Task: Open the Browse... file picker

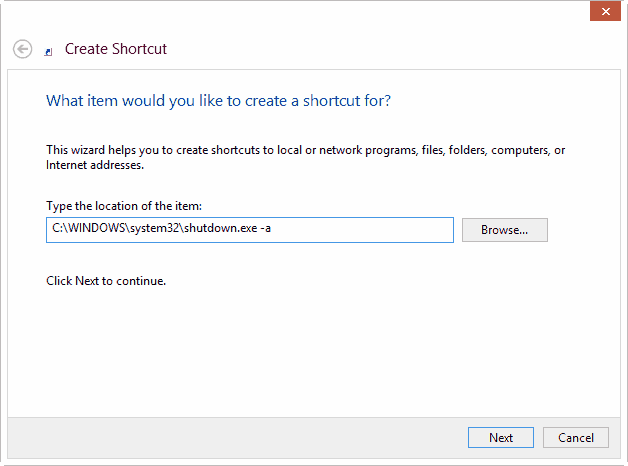Action: click(504, 230)
